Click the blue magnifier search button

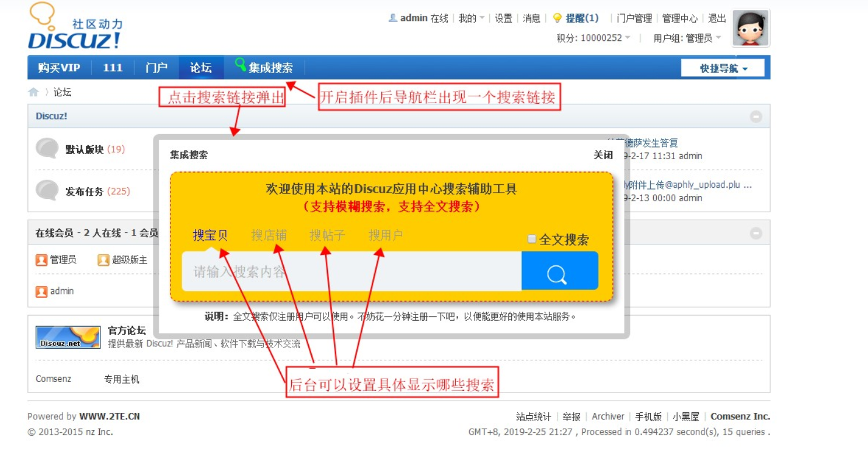point(560,271)
